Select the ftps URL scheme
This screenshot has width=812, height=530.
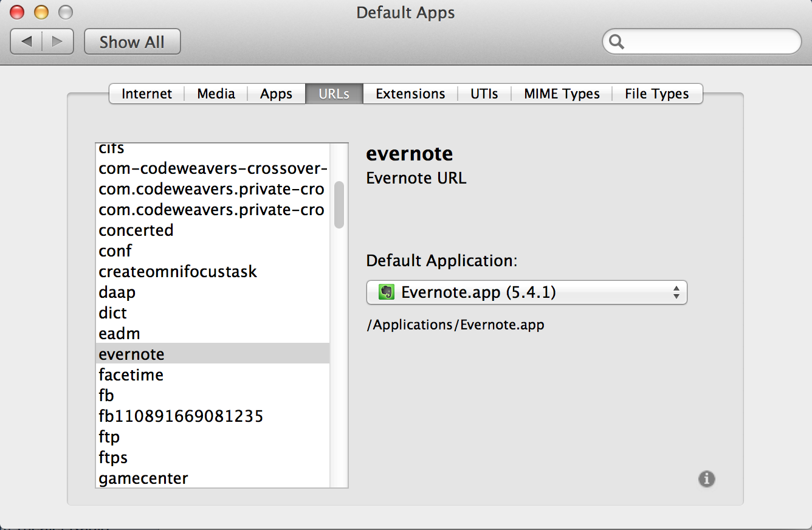213,458
